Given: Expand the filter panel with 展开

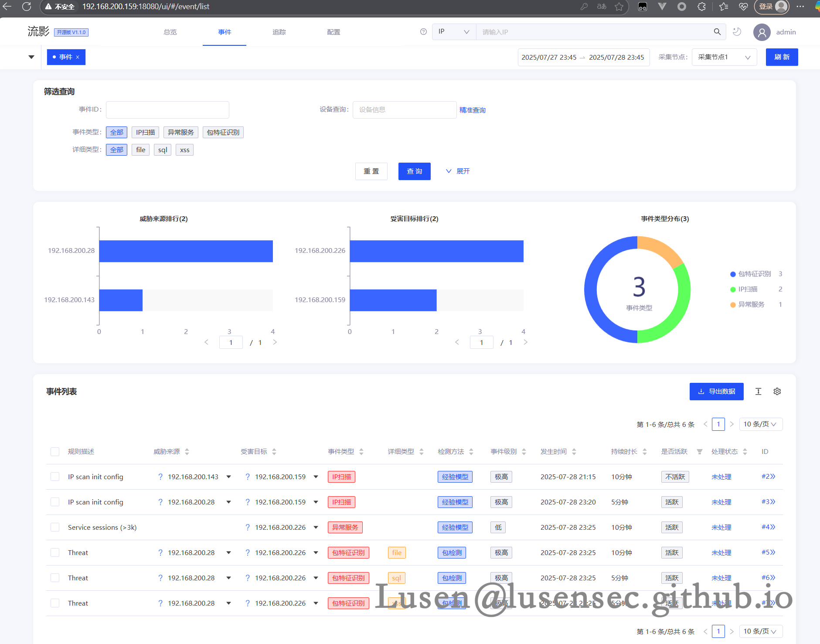Looking at the screenshot, I should tap(458, 171).
